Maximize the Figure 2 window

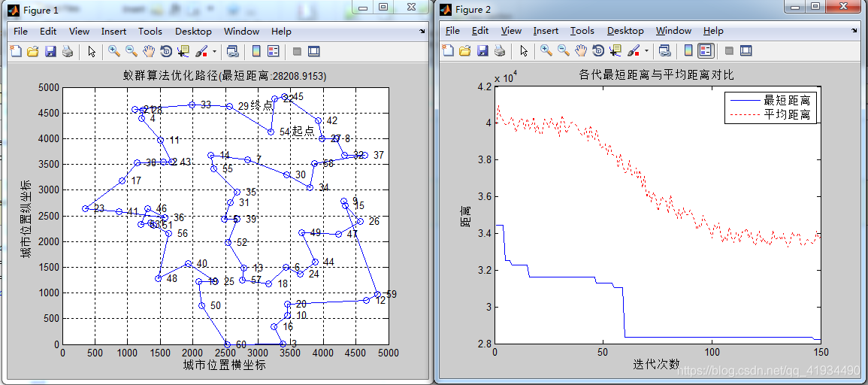tap(815, 6)
